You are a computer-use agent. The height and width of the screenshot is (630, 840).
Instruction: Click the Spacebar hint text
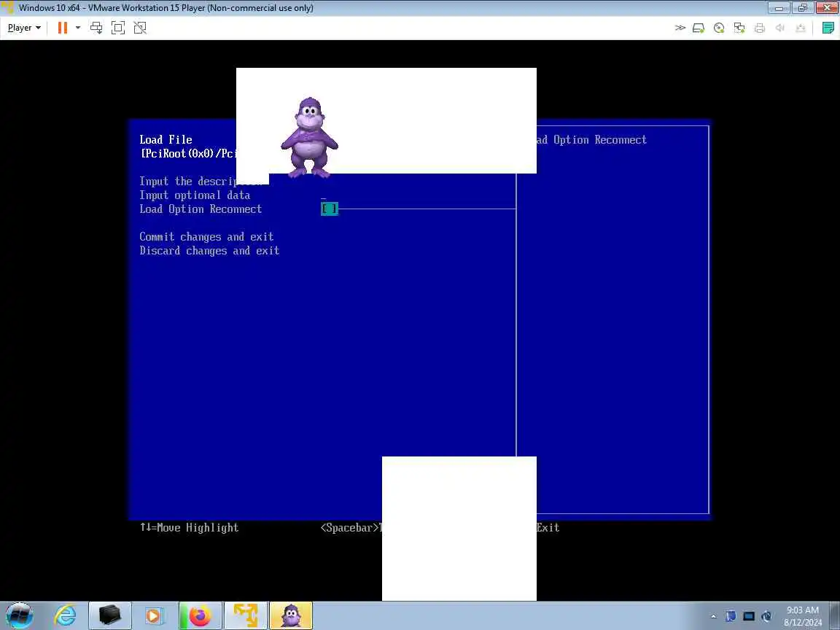pyautogui.click(x=351, y=528)
